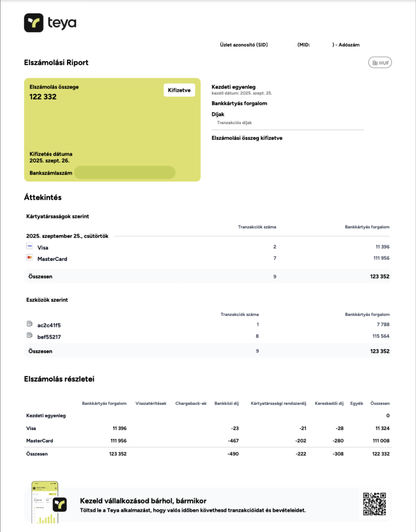The height and width of the screenshot is (532, 416).
Task: Click the Teya app icon in the bottom banner
Action: [x=60, y=505]
